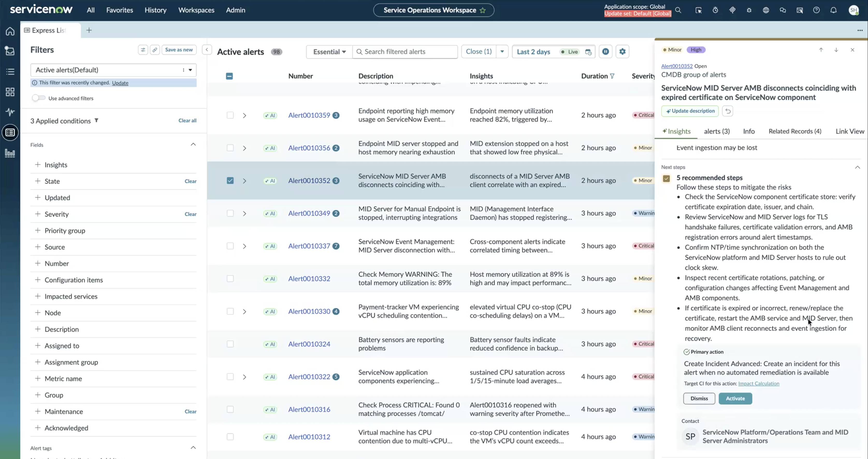Viewport: 868px width, 459px height.
Task: Revert description with undo arrow icon
Action: pos(728,111)
